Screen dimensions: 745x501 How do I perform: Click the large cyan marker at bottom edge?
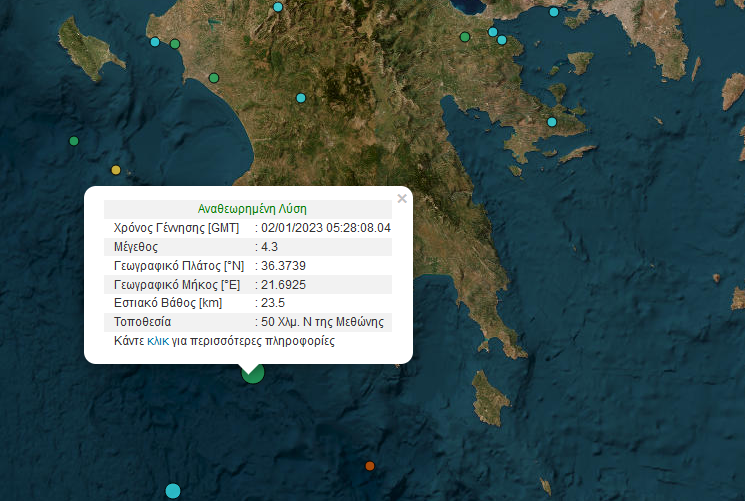click(173, 490)
